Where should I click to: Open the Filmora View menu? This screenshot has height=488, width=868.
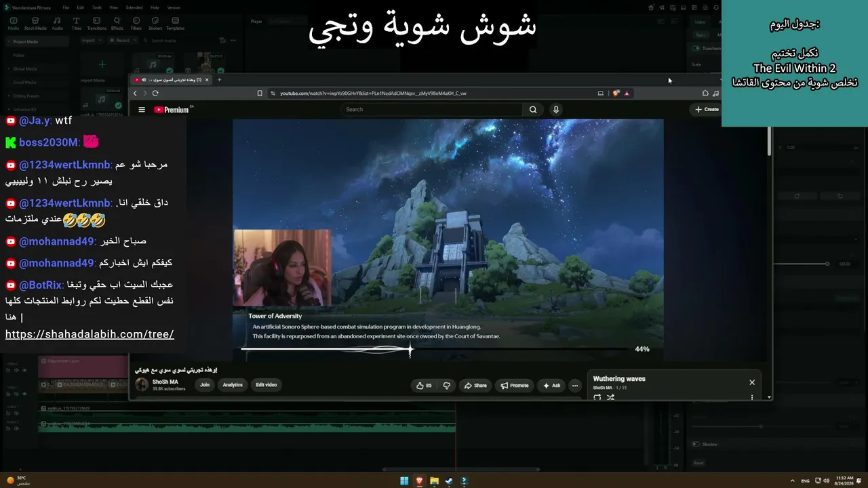coord(114,7)
